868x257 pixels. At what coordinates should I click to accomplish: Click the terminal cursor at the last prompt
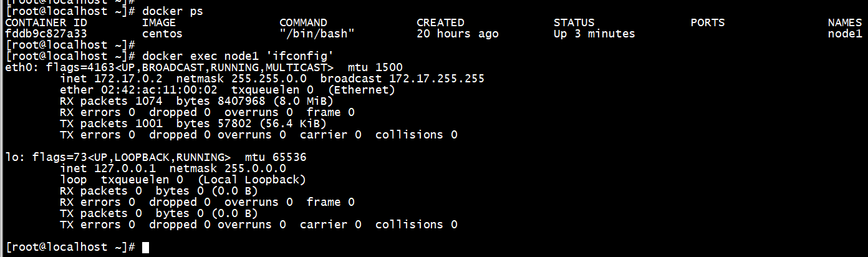[146, 248]
